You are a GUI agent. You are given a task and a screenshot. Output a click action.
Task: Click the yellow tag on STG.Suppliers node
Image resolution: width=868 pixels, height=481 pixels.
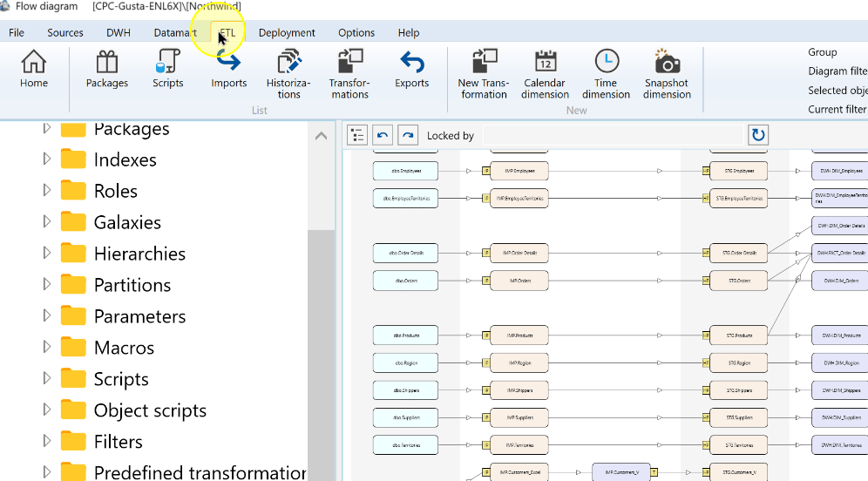click(x=706, y=418)
